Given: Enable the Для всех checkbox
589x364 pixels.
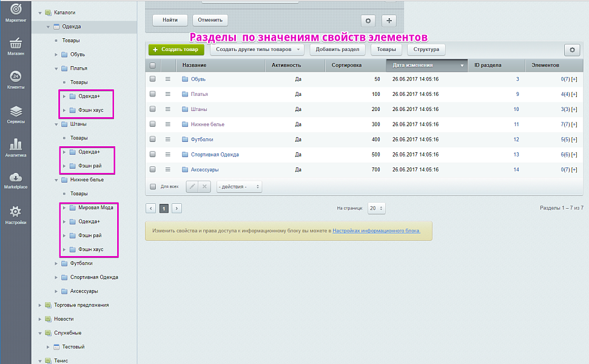Looking at the screenshot, I should (153, 187).
